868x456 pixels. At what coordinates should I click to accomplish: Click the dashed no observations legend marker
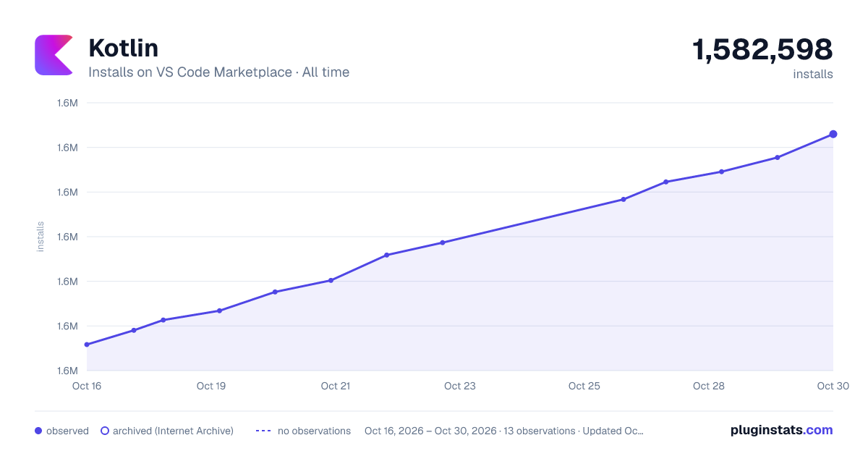[x=263, y=431]
